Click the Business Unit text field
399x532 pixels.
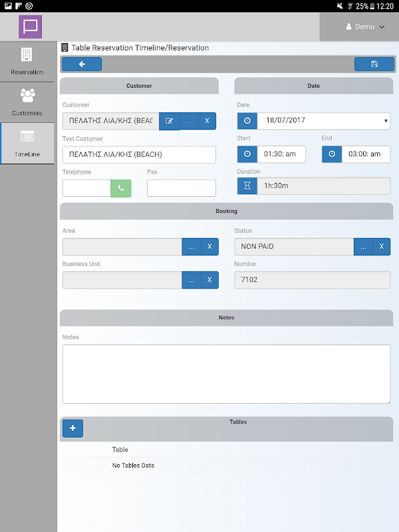click(x=122, y=280)
